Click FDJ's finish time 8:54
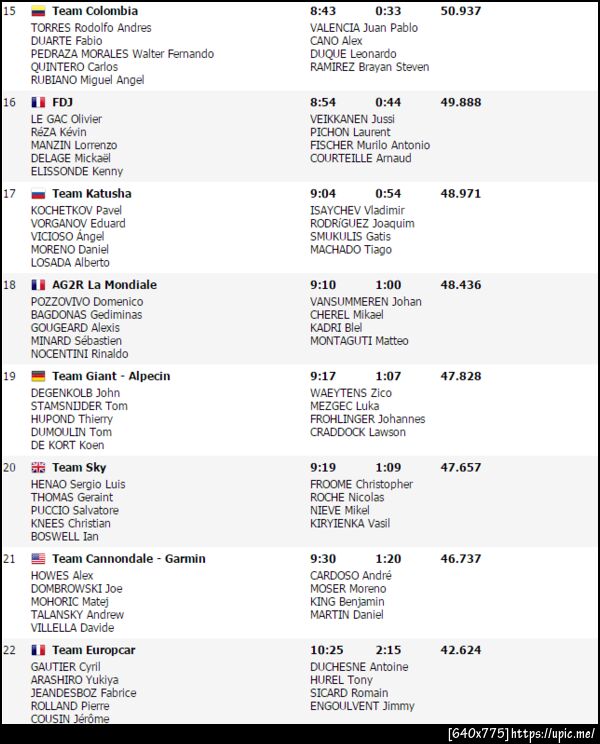 point(323,102)
